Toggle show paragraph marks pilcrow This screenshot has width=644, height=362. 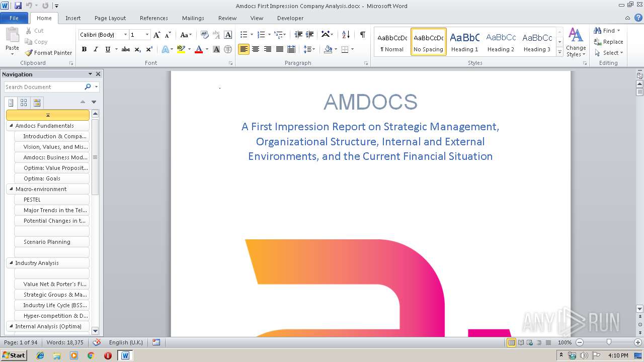362,35
